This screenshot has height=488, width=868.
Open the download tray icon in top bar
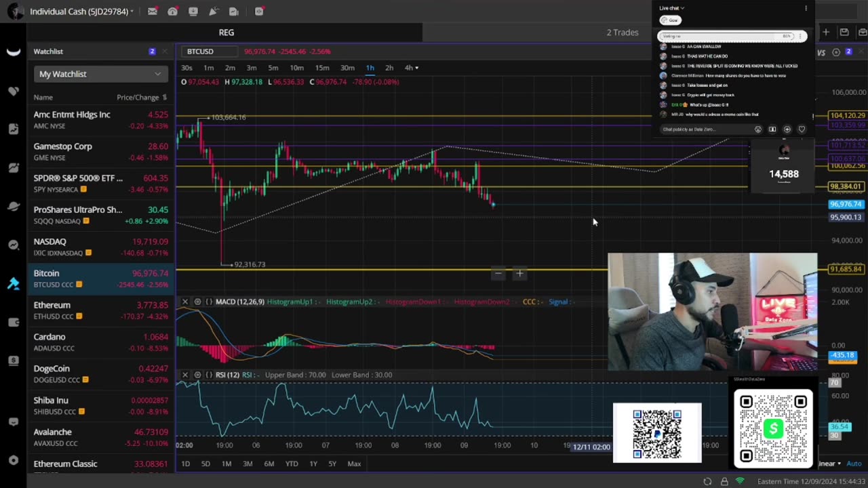click(x=193, y=12)
